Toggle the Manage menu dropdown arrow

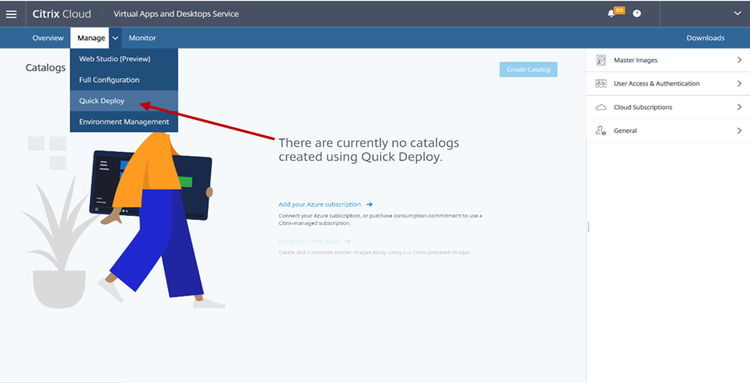115,38
